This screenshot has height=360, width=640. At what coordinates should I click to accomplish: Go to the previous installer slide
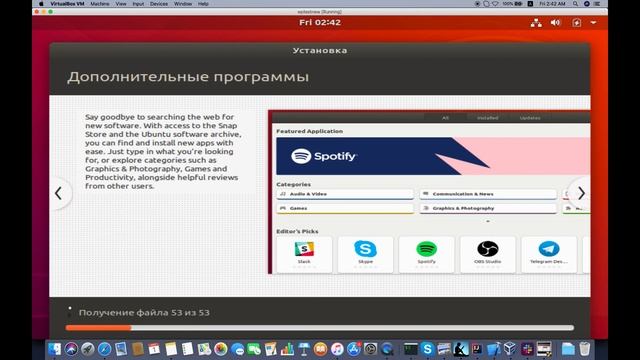coord(59,193)
